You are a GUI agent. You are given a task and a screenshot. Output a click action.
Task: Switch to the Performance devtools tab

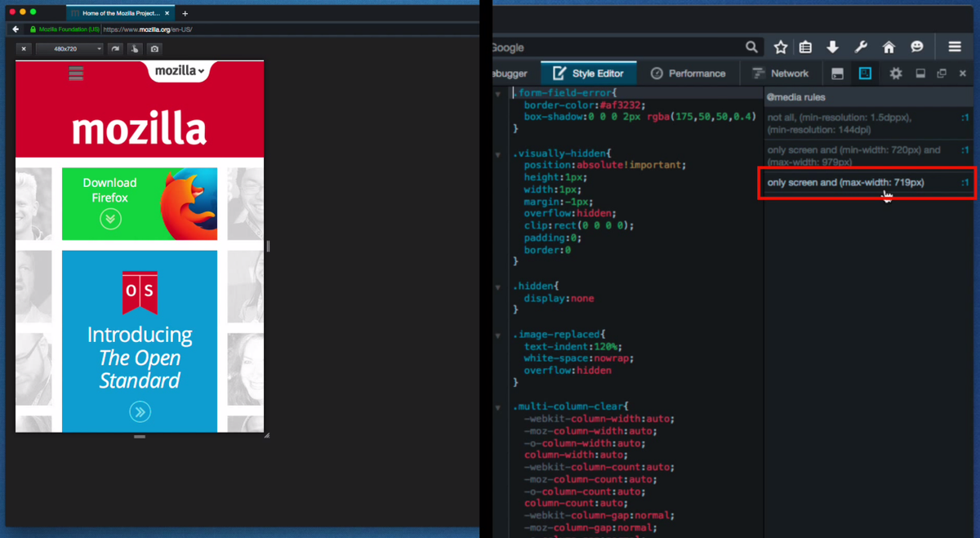click(688, 73)
